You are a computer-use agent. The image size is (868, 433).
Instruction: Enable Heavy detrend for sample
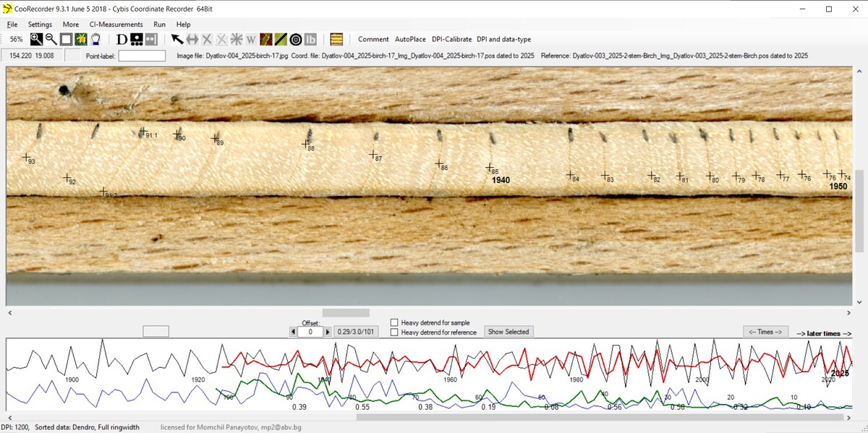pos(394,322)
